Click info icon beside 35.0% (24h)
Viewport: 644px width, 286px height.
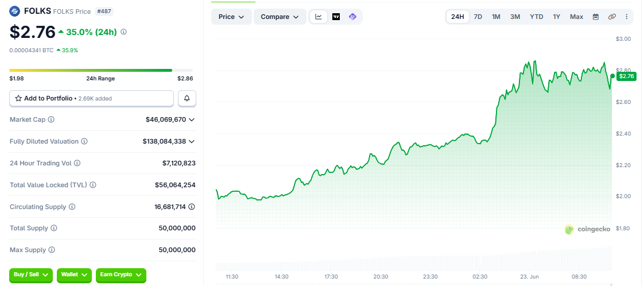(123, 32)
